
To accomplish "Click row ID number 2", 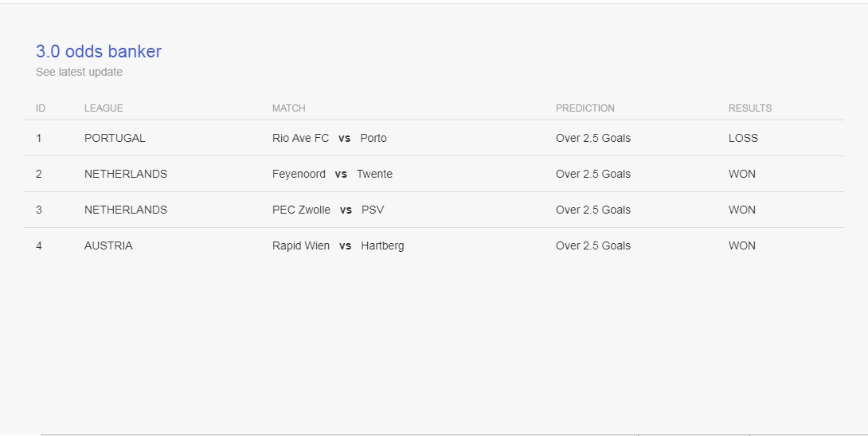I will 39,174.
